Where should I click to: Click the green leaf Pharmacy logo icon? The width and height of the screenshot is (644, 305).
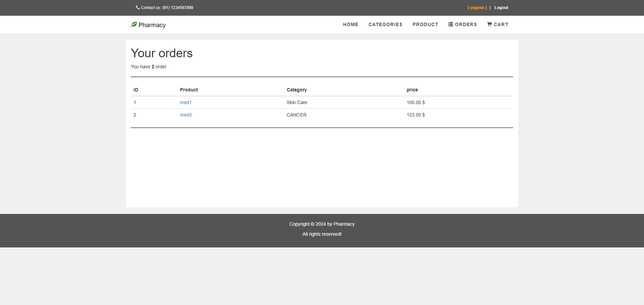pyautogui.click(x=134, y=25)
